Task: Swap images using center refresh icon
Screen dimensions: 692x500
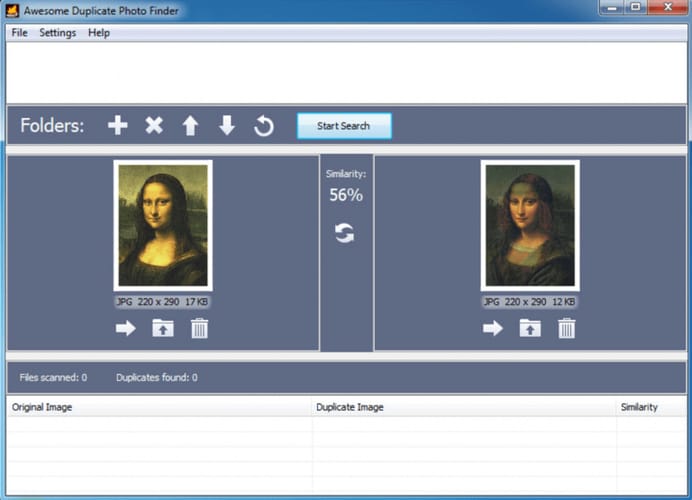Action: [345, 233]
